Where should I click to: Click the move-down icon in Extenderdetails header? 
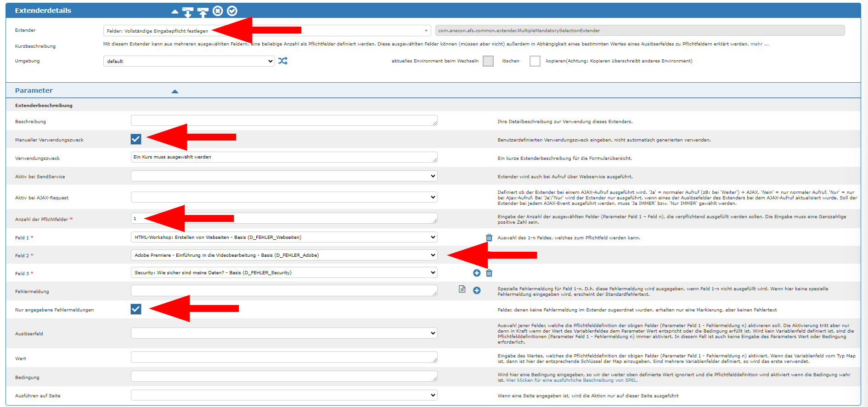(187, 11)
